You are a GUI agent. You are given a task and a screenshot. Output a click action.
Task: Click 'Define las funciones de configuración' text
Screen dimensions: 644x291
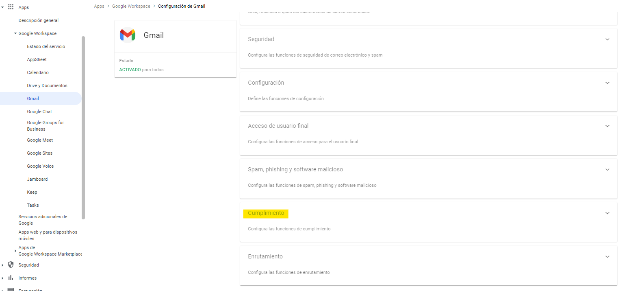tap(286, 98)
